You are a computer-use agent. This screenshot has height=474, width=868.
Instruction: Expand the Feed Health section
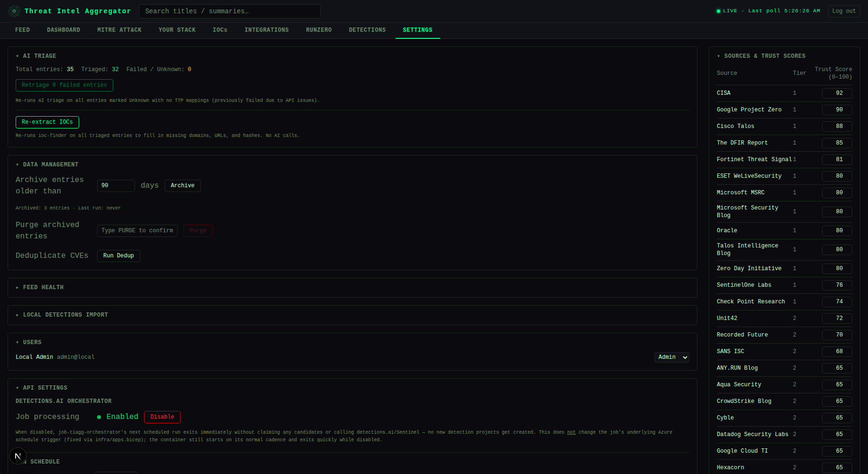[x=39, y=287]
